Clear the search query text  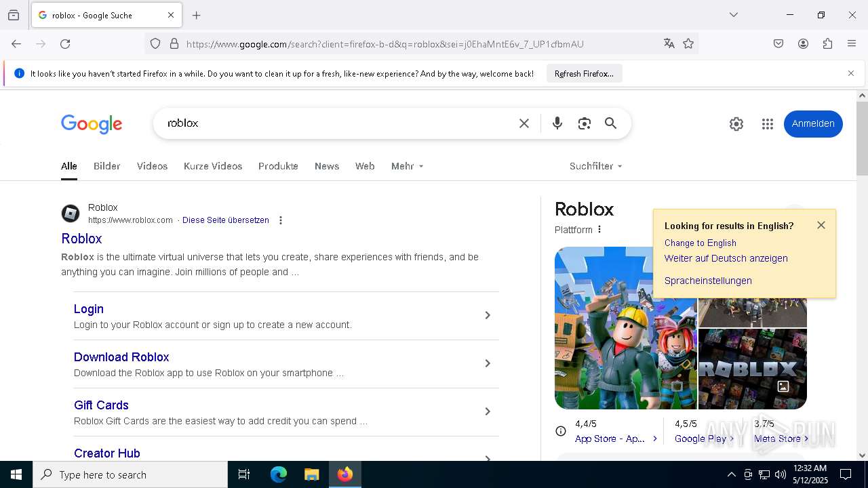[524, 123]
